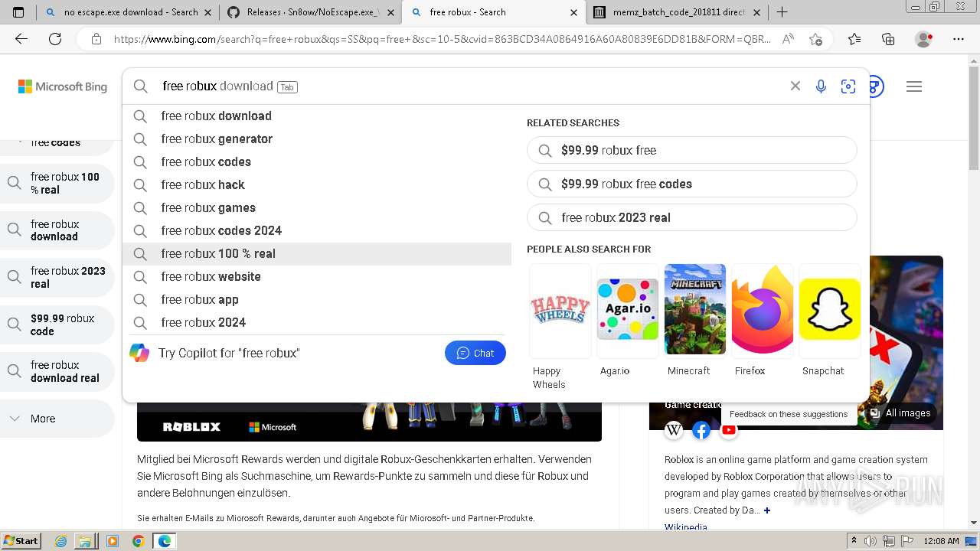Open Minecraft thumbnail
Image resolution: width=980 pixels, height=551 pixels.
pos(695,309)
